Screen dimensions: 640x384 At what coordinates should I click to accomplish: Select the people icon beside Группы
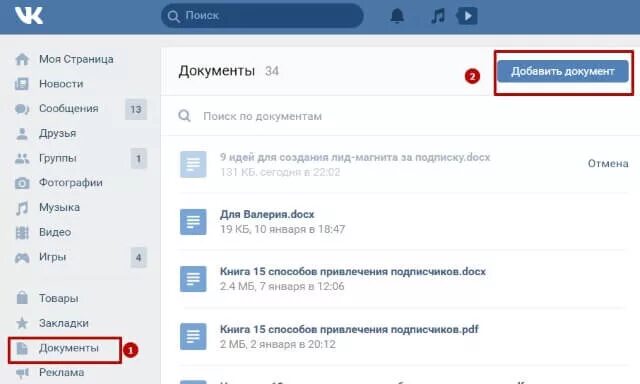tap(22, 158)
